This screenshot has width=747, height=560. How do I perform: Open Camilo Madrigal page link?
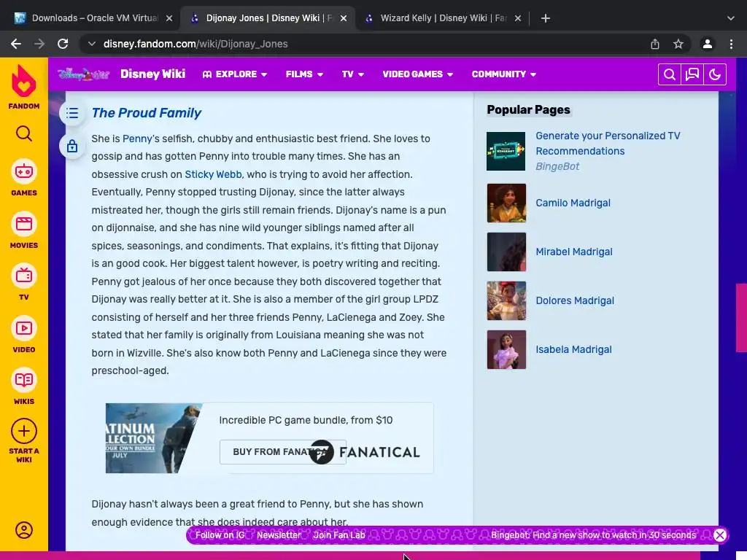573,203
